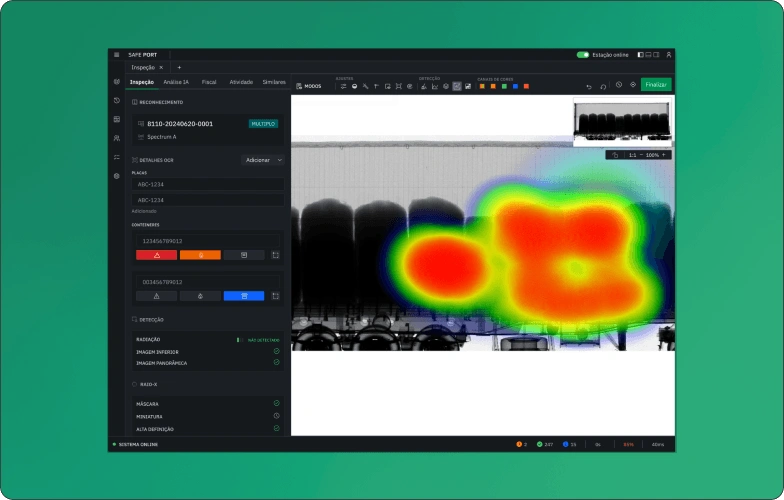Open the MODOS menu in toolbar

[309, 86]
